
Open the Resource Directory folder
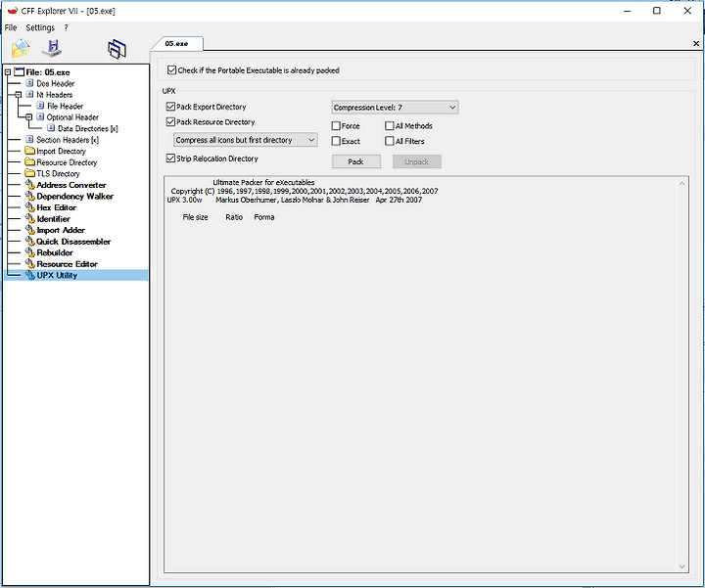click(x=67, y=162)
